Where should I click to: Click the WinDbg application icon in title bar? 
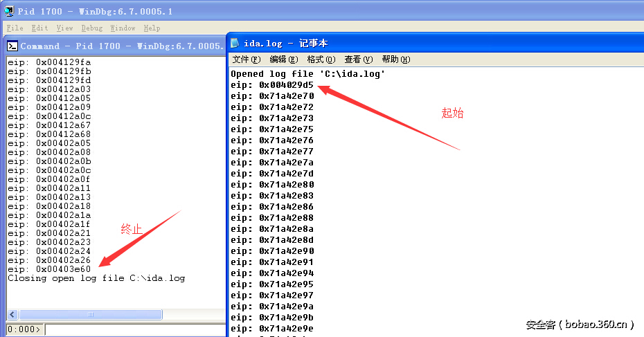(x=10, y=11)
